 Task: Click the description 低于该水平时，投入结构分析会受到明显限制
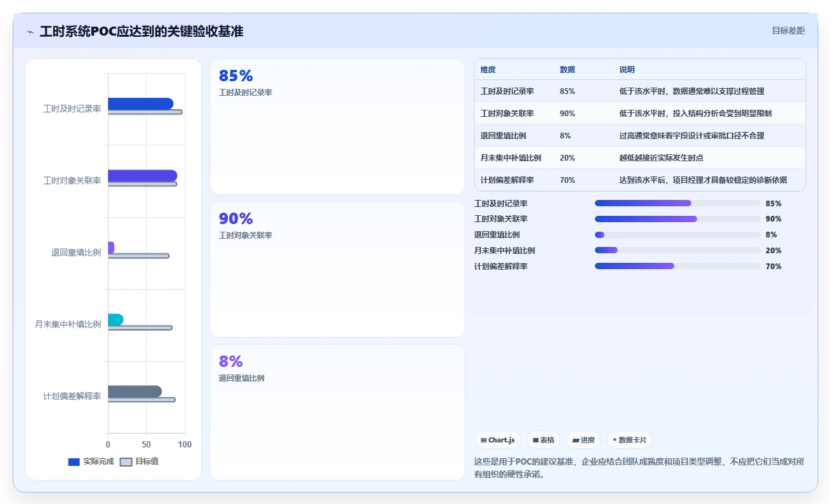(696, 114)
